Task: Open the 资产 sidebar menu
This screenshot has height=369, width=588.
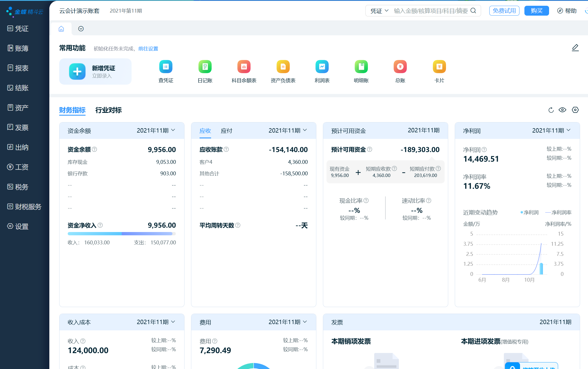Action: coord(18,107)
